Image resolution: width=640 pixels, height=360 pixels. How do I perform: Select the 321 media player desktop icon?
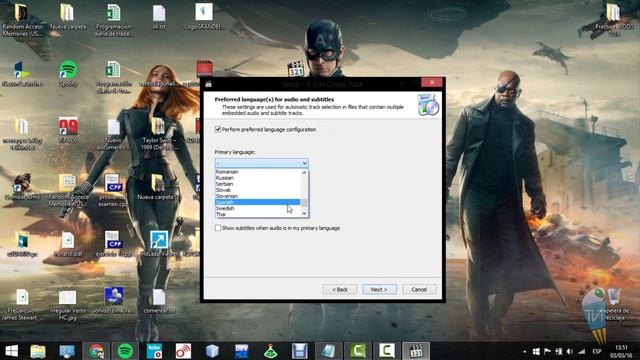tap(296, 69)
